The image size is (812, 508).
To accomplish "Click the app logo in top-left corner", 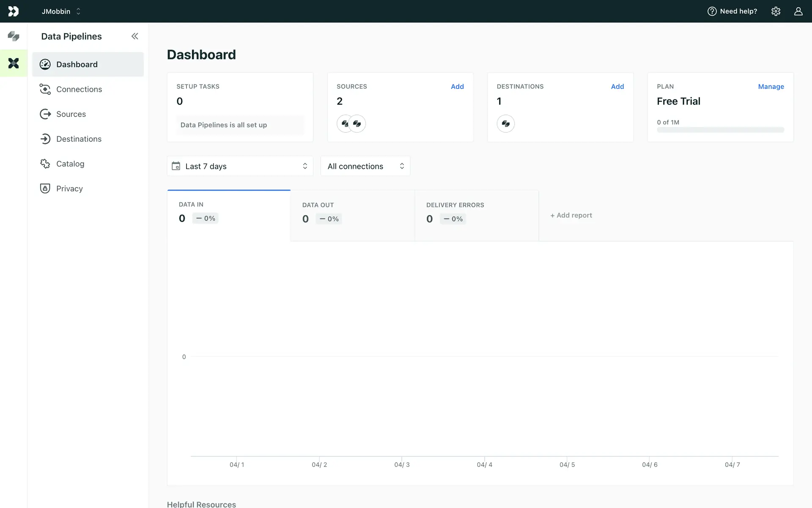I will click(x=14, y=11).
